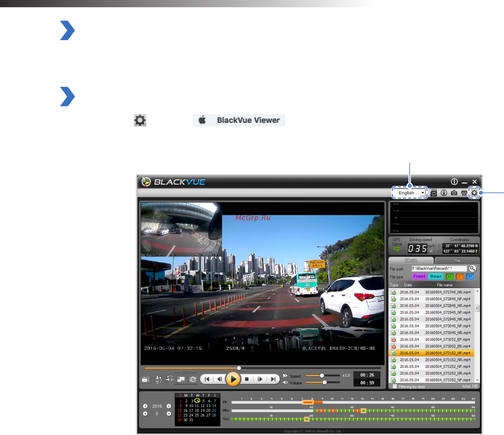The height and width of the screenshot is (435, 504).
Task: Click the BlackVue logo in title bar
Action: [x=173, y=182]
